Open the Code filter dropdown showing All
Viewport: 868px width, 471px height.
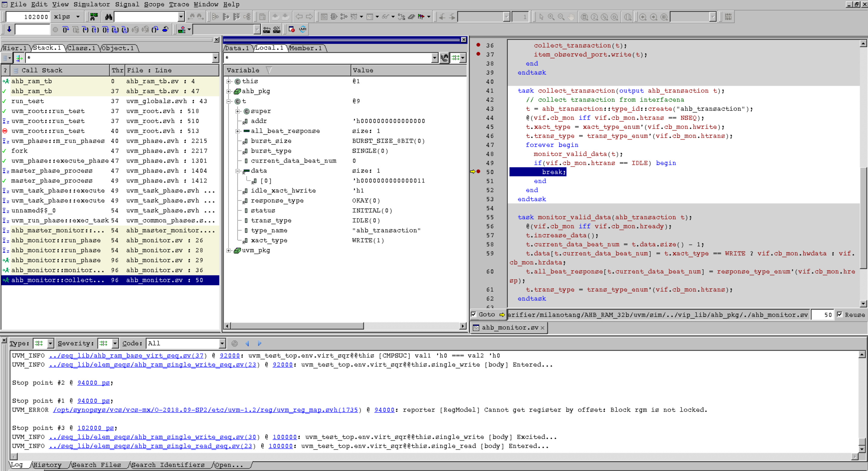(x=222, y=343)
